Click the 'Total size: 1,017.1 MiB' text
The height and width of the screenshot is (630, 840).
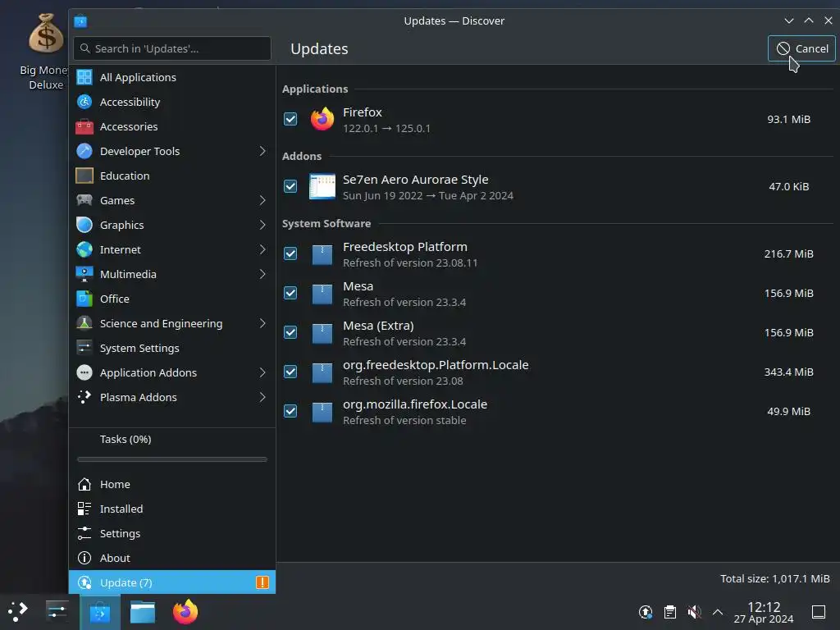pyautogui.click(x=774, y=578)
